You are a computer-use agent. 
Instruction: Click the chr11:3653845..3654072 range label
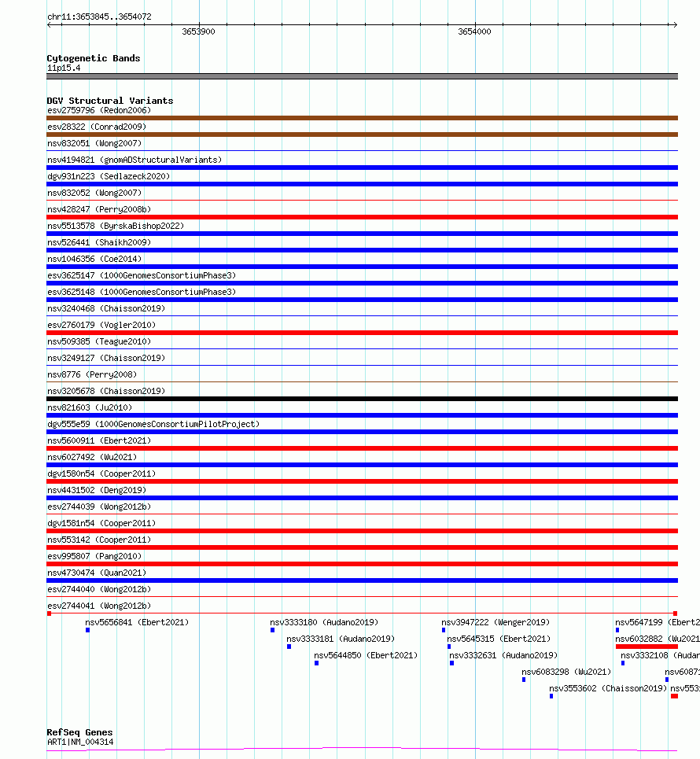(x=99, y=17)
